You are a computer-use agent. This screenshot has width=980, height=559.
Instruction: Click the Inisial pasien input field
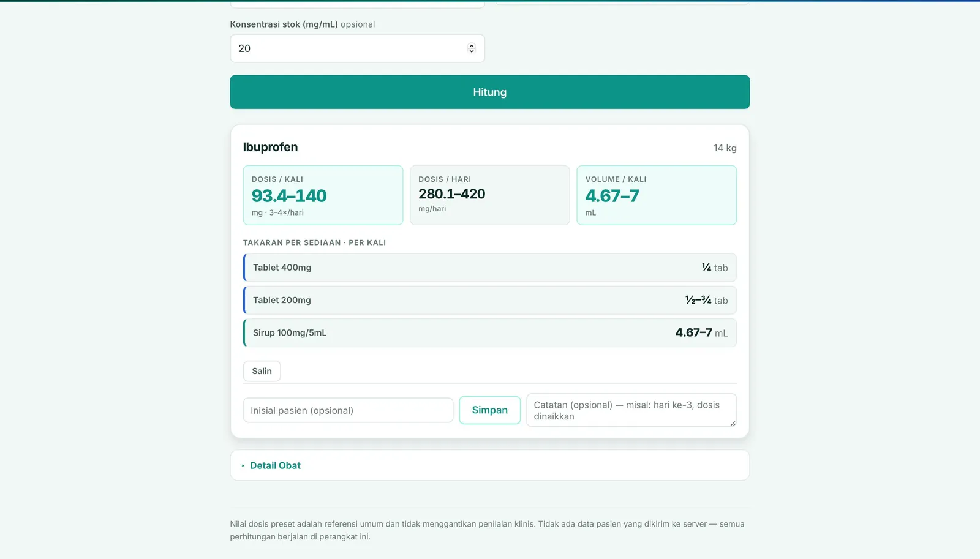348,410
